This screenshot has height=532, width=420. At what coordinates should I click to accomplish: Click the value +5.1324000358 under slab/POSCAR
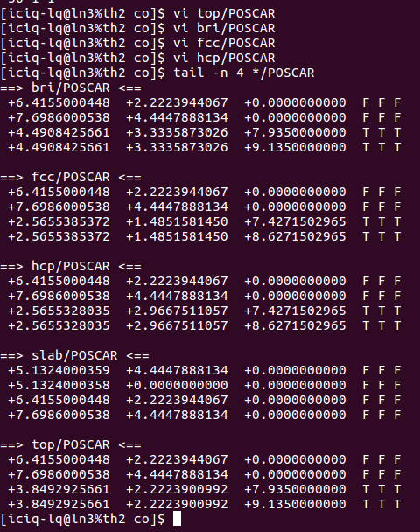(59, 385)
